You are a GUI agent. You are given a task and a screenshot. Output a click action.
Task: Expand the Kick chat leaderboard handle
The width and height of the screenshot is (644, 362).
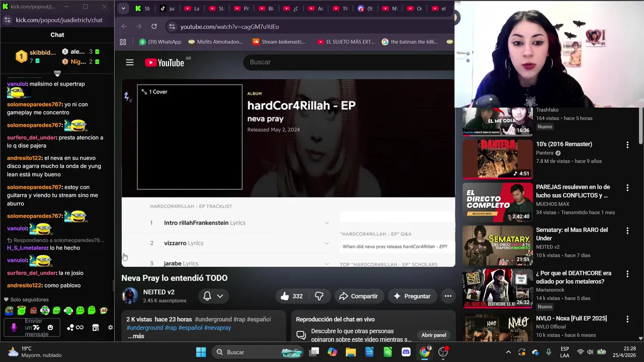pos(57,74)
